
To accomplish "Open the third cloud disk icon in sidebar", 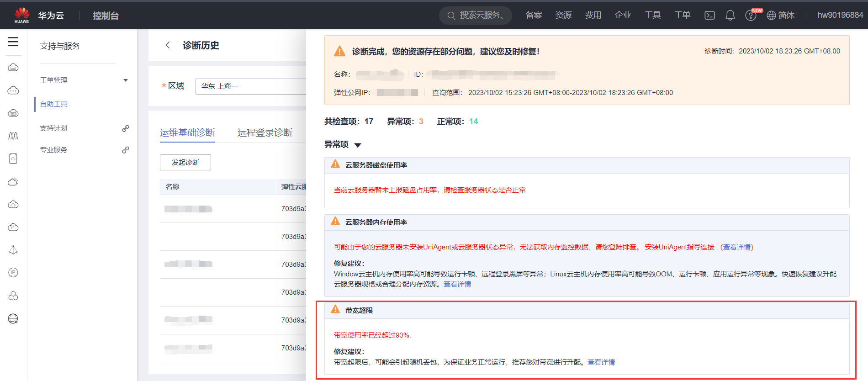I will 13,113.
